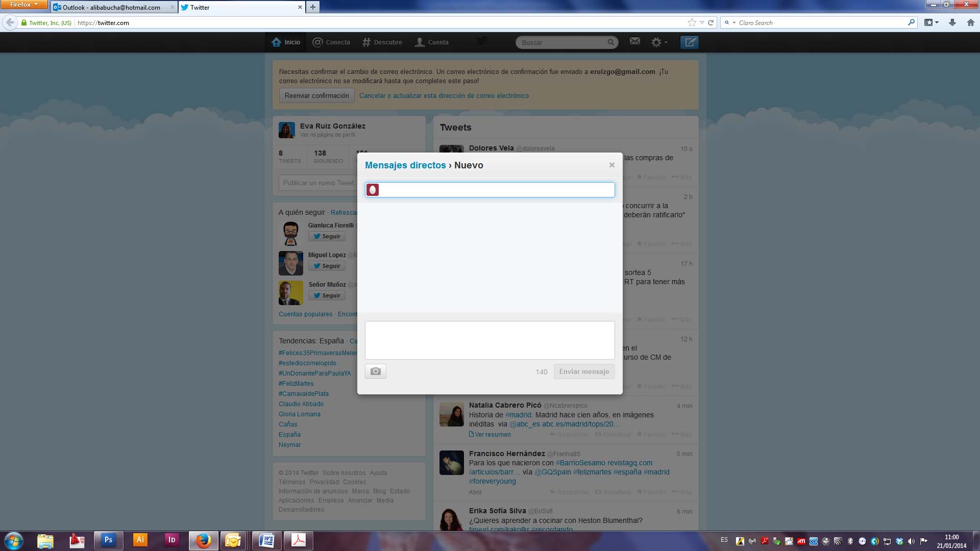Viewport: 980px width, 551px height.
Task: Reload the page with refresh icon
Action: tap(710, 22)
